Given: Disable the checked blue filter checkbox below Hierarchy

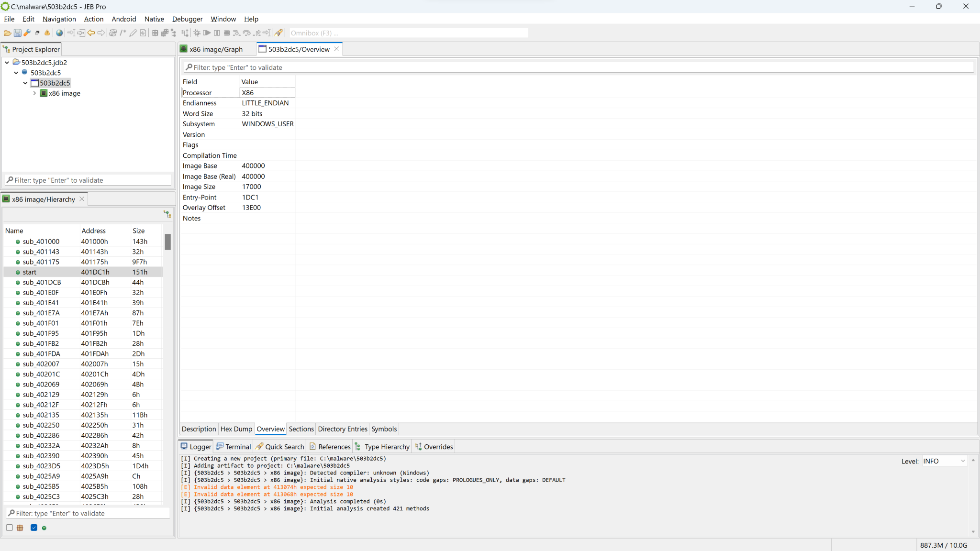Looking at the screenshot, I should click(x=34, y=528).
